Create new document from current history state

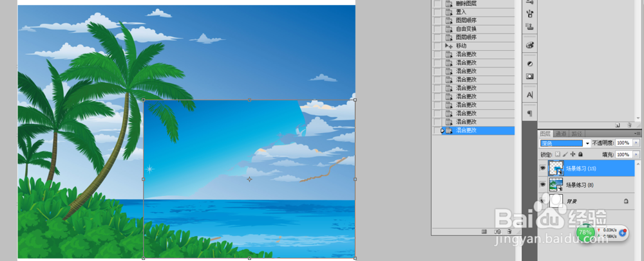click(x=484, y=232)
